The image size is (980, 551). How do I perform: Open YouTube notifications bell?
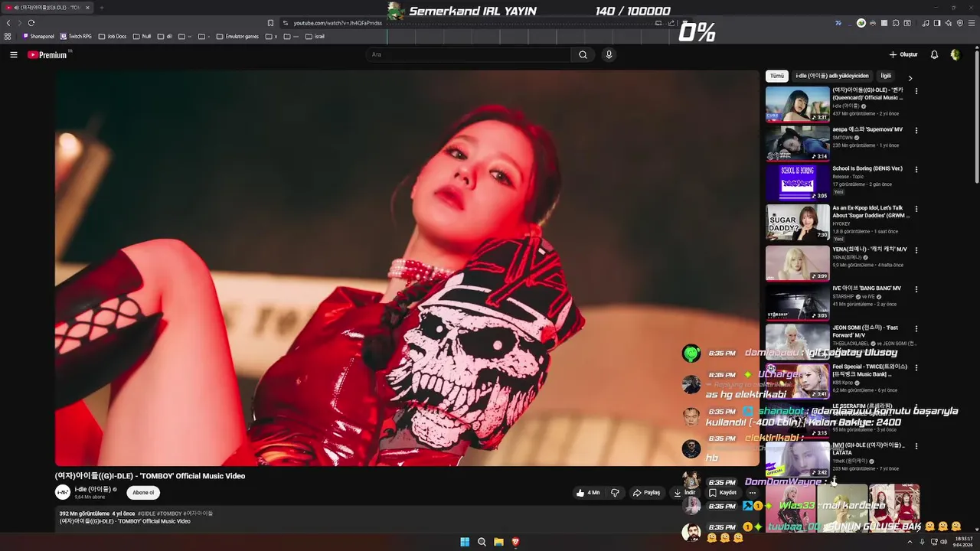934,54
